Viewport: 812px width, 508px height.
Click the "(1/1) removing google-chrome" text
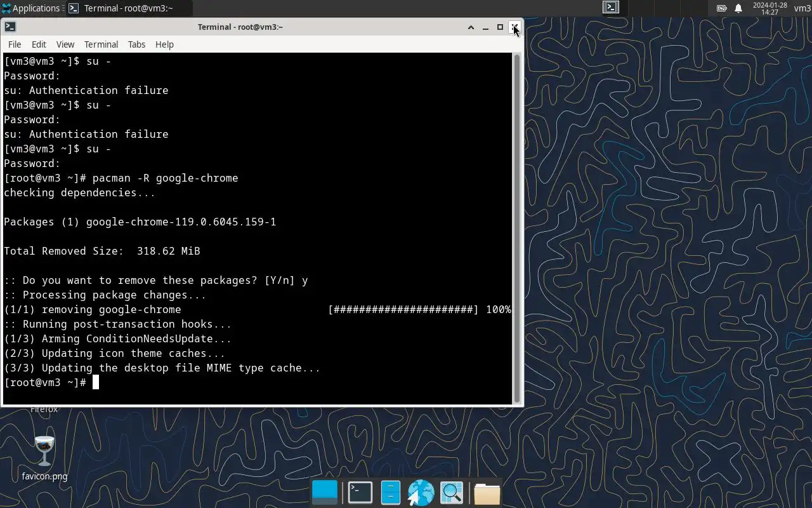pos(93,309)
